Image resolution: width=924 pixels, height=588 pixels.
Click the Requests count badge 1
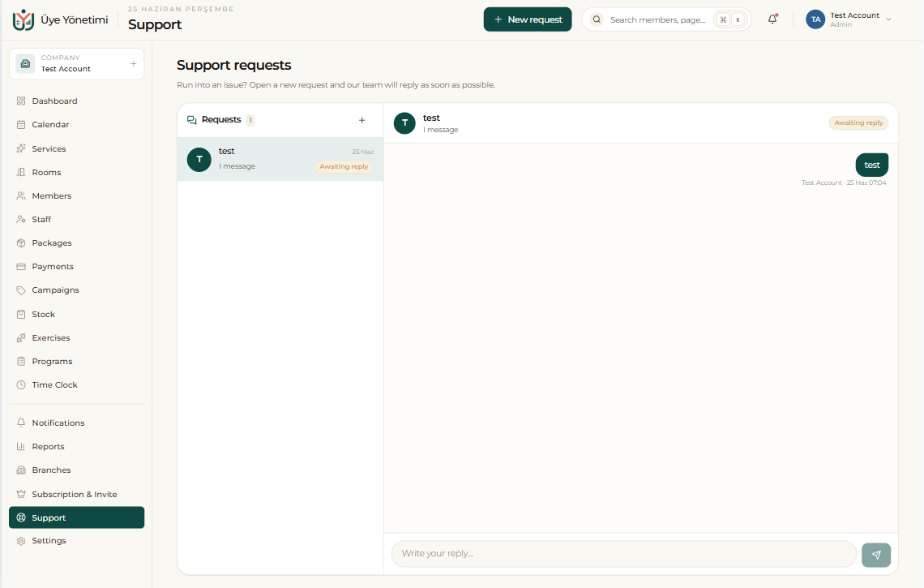pyautogui.click(x=250, y=120)
